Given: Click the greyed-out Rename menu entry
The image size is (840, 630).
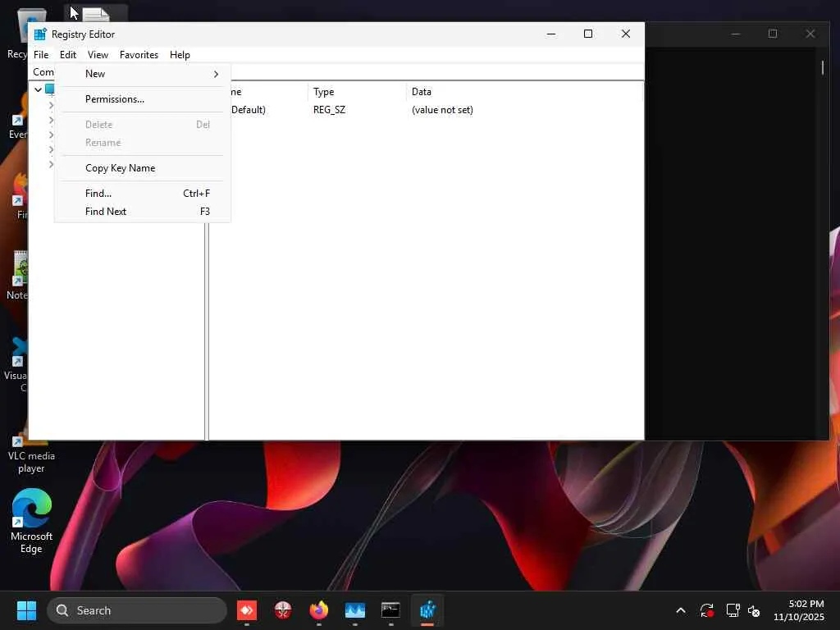Looking at the screenshot, I should click(143, 143).
